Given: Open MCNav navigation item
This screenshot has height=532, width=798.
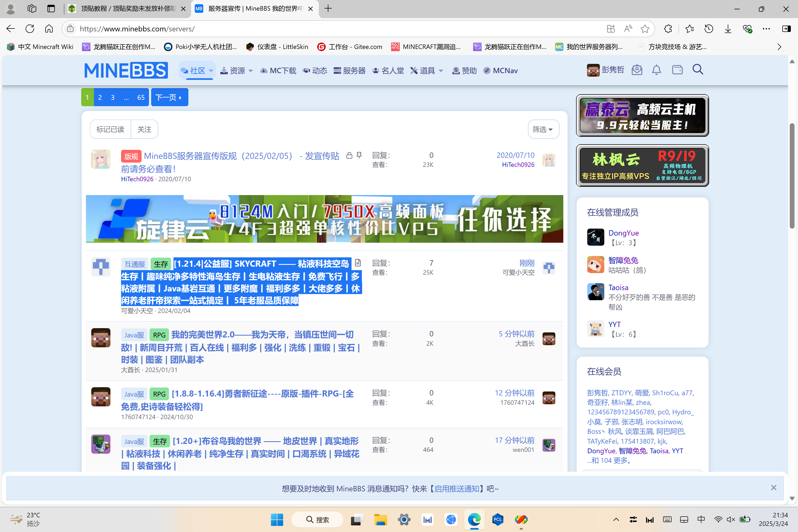Looking at the screenshot, I should point(501,71).
